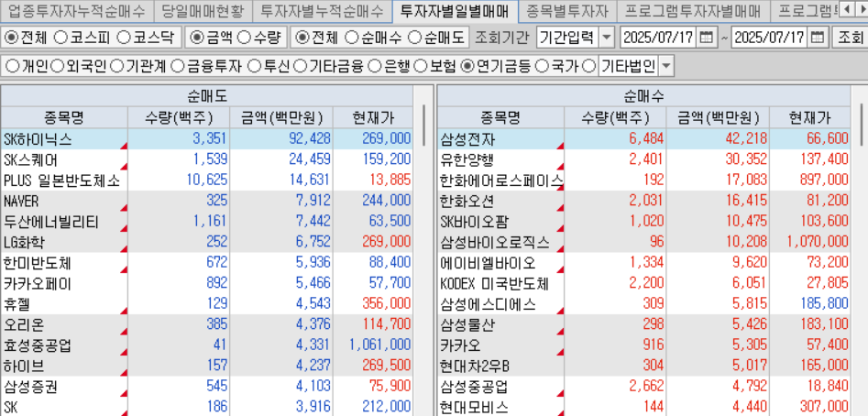Select SK바이오팜 stock name

[474, 222]
